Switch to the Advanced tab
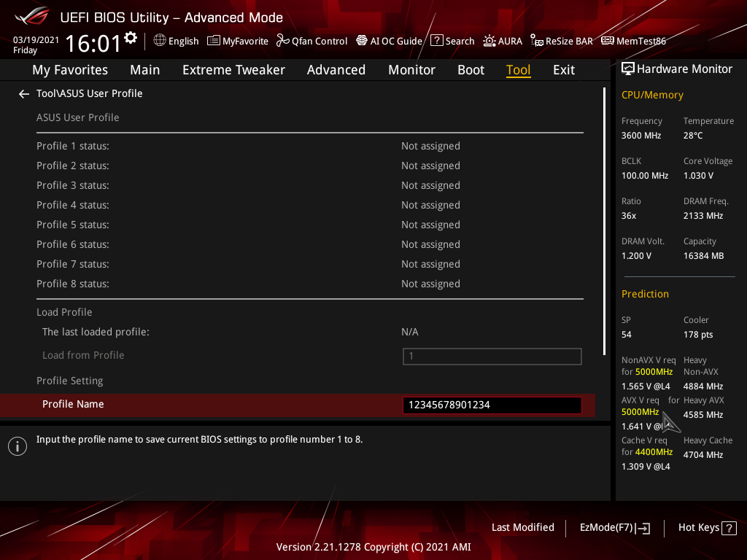 click(336, 70)
